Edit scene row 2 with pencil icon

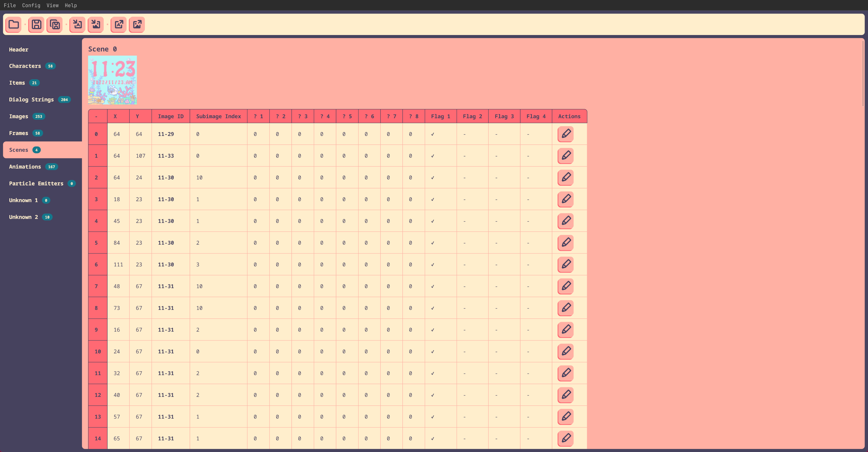pyautogui.click(x=566, y=177)
